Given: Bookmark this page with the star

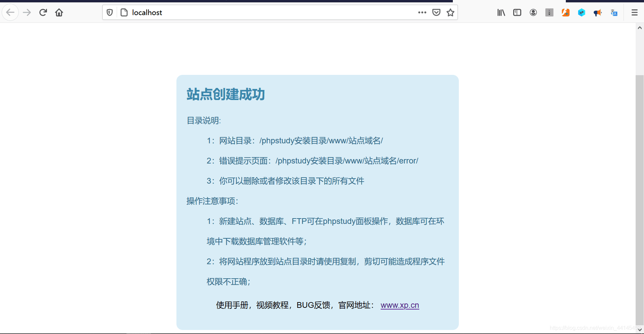Looking at the screenshot, I should click(450, 13).
